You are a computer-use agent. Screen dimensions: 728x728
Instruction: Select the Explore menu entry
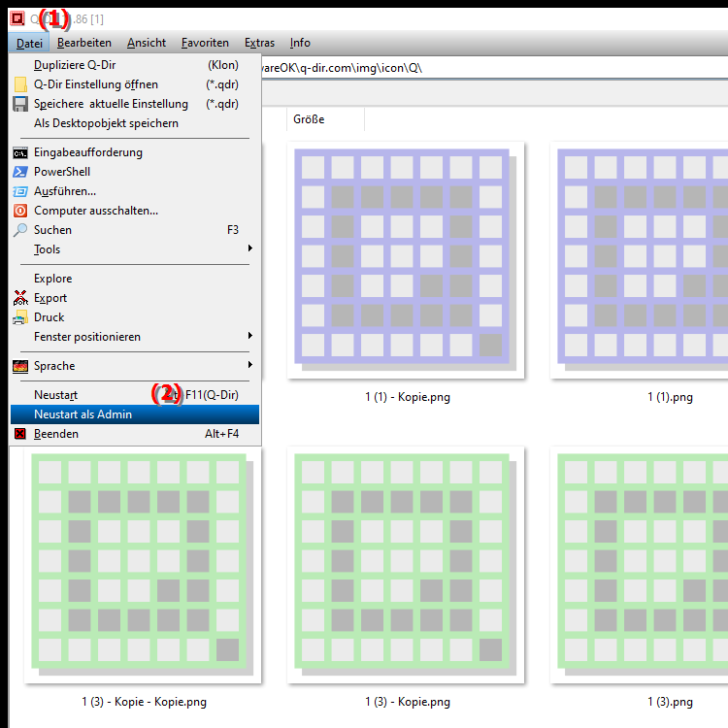135,279
